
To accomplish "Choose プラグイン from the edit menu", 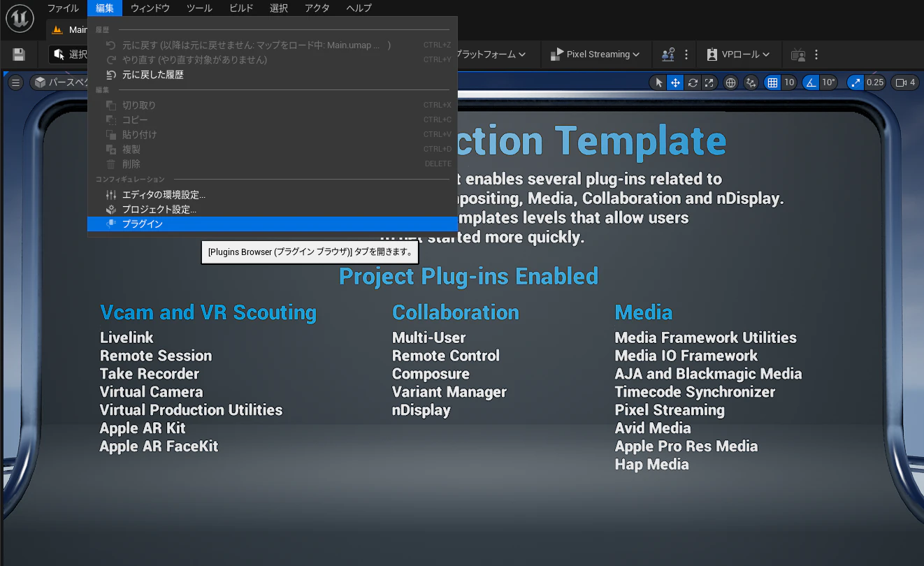I will 273,224.
